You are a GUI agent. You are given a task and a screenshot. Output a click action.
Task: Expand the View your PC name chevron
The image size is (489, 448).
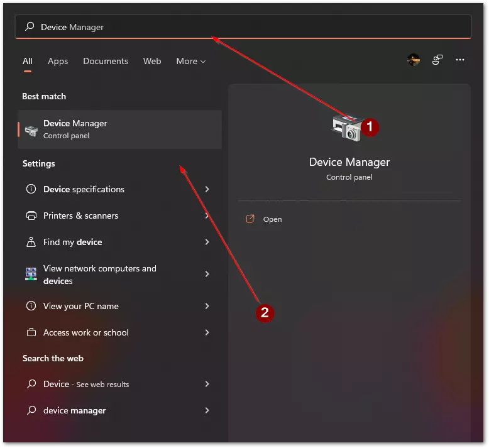[x=207, y=306]
